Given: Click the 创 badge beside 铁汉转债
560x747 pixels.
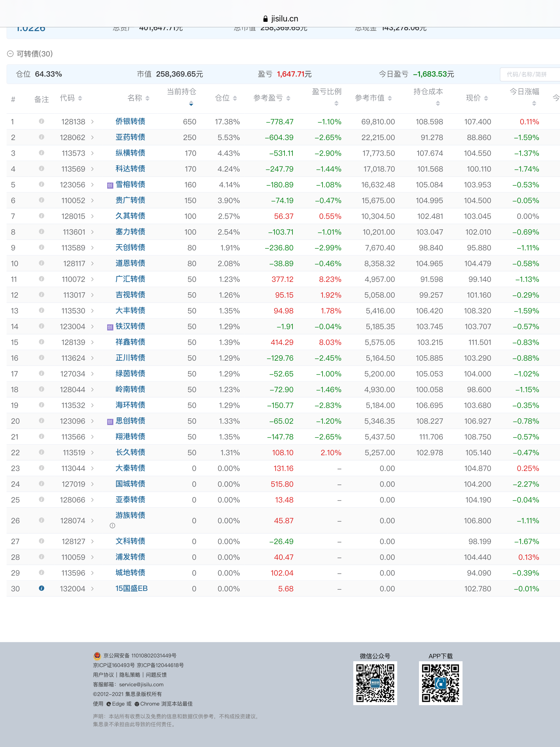Looking at the screenshot, I should 110,327.
